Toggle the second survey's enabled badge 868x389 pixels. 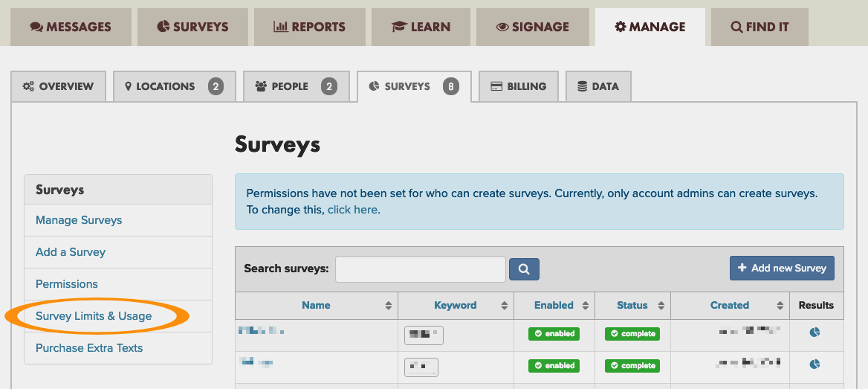pyautogui.click(x=554, y=366)
